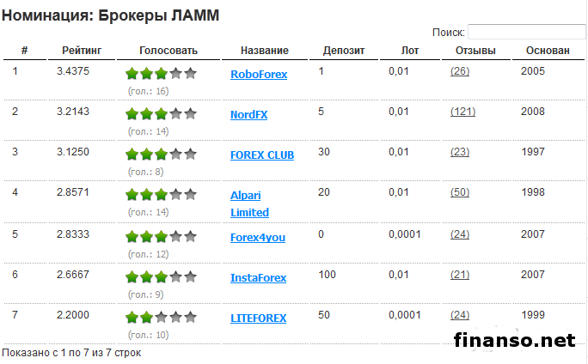The width and height of the screenshot is (588, 364).
Task: Click the third star for Forex4you
Action: [162, 236]
